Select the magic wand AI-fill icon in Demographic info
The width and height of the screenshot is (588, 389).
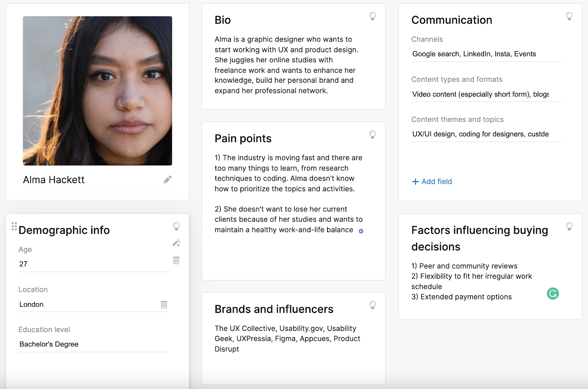tap(176, 243)
